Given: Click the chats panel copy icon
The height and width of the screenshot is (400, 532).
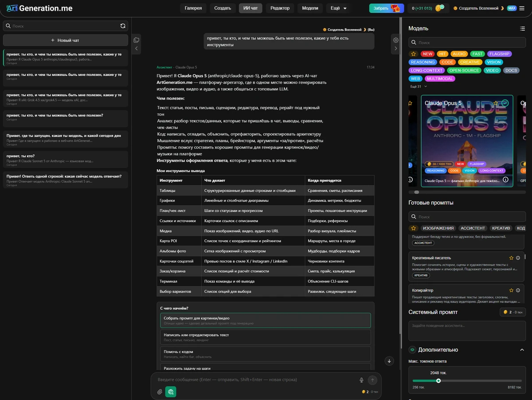Looking at the screenshot, I should tap(137, 40).
